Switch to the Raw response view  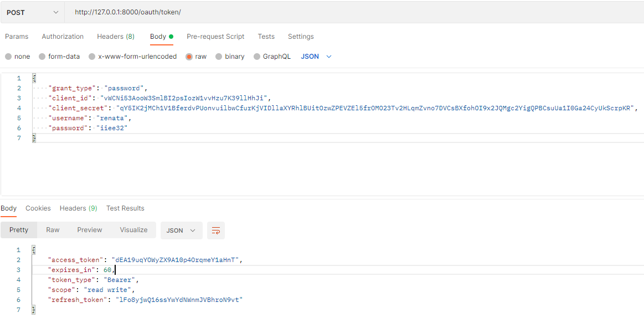tap(53, 230)
